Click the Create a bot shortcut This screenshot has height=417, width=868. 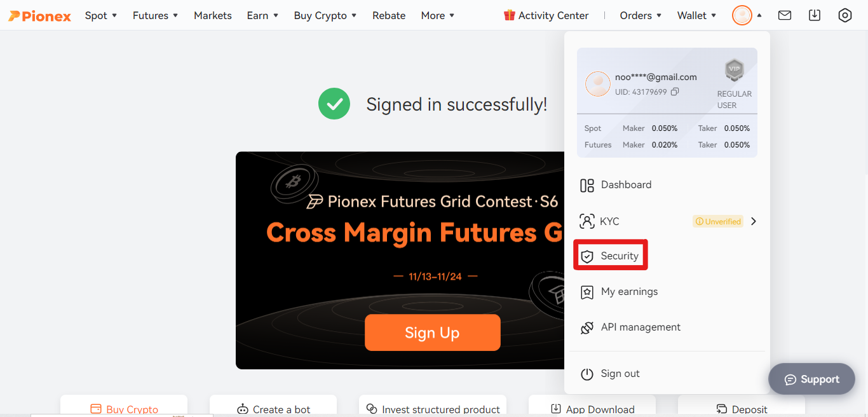pos(273,409)
